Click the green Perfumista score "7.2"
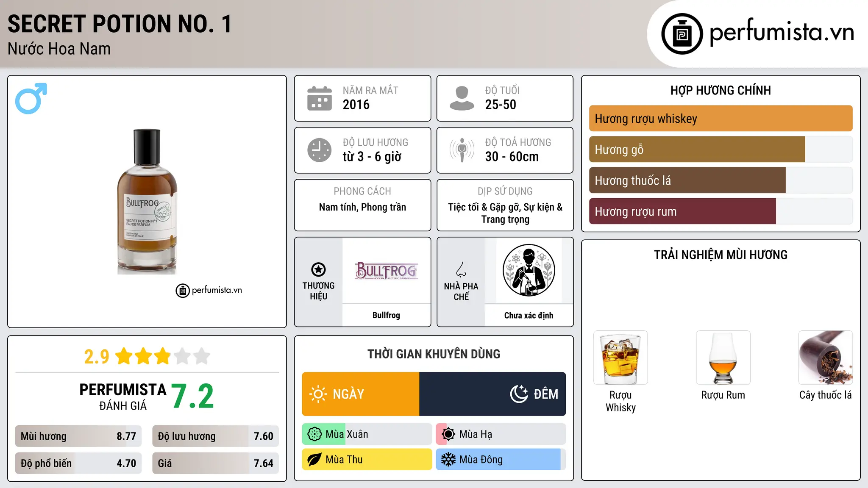This screenshot has height=488, width=868. pyautogui.click(x=193, y=396)
